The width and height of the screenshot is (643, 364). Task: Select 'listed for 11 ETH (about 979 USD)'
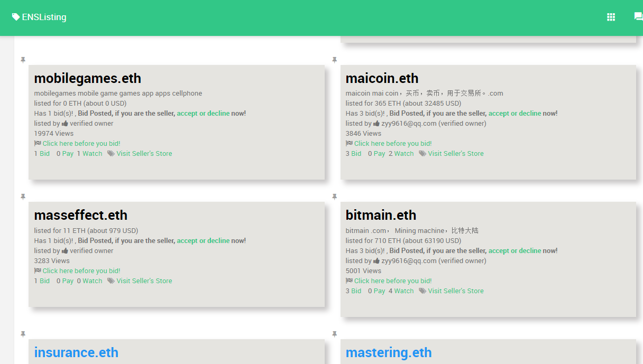pyautogui.click(x=86, y=230)
